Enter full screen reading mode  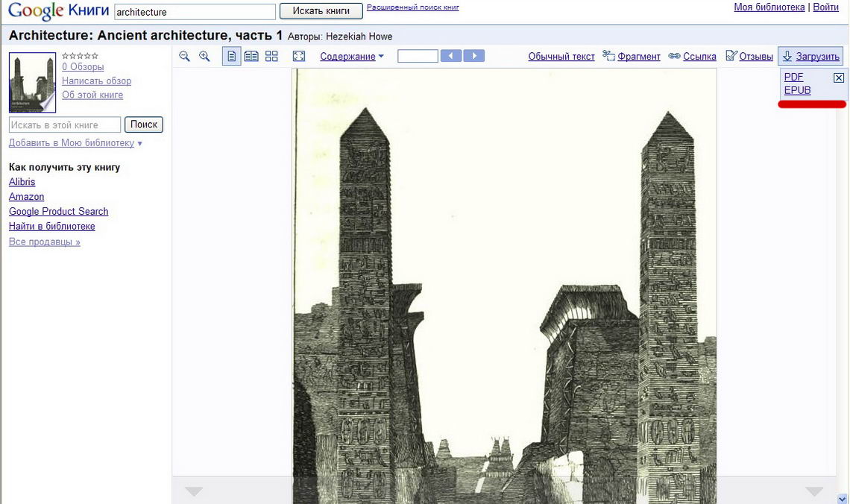pyautogui.click(x=299, y=56)
